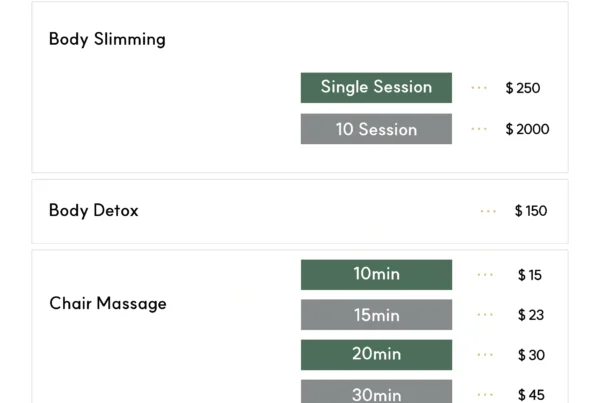The height and width of the screenshot is (403, 600).
Task: Open the Body Slimming heading
Action: pos(107,40)
